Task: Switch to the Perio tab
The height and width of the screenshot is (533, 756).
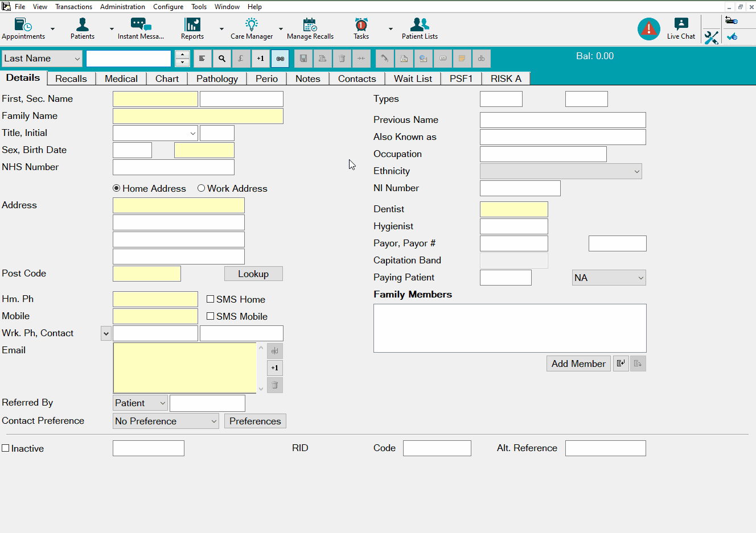Action: tap(266, 78)
